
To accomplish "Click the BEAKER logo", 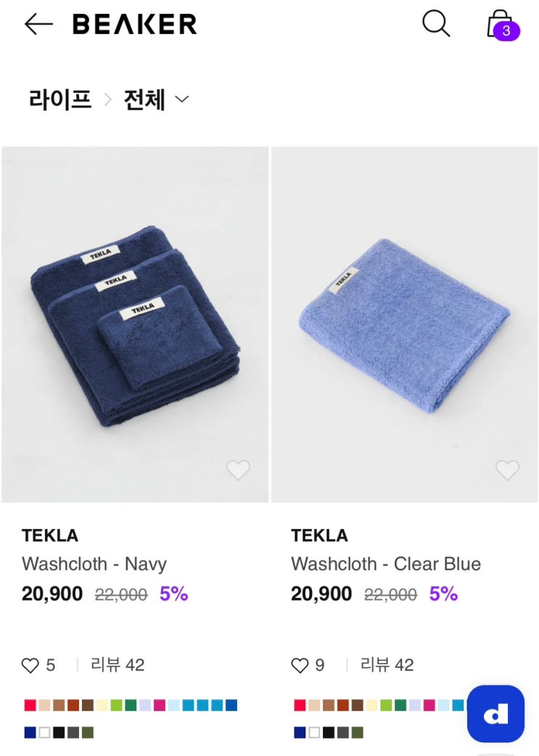I will 135,25.
